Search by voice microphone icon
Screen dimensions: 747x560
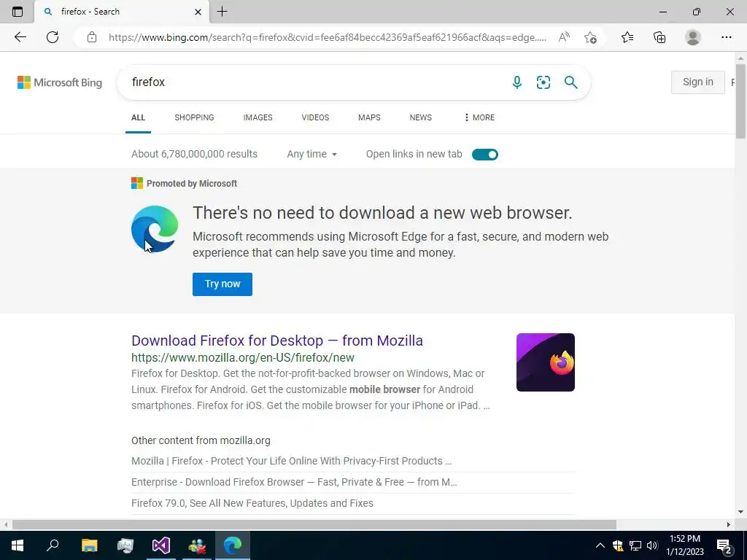pyautogui.click(x=517, y=82)
